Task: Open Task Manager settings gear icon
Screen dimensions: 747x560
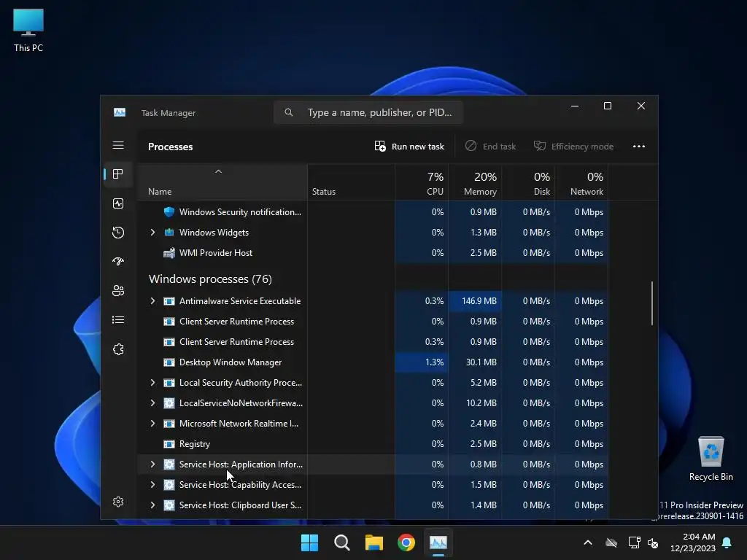Action: point(118,502)
